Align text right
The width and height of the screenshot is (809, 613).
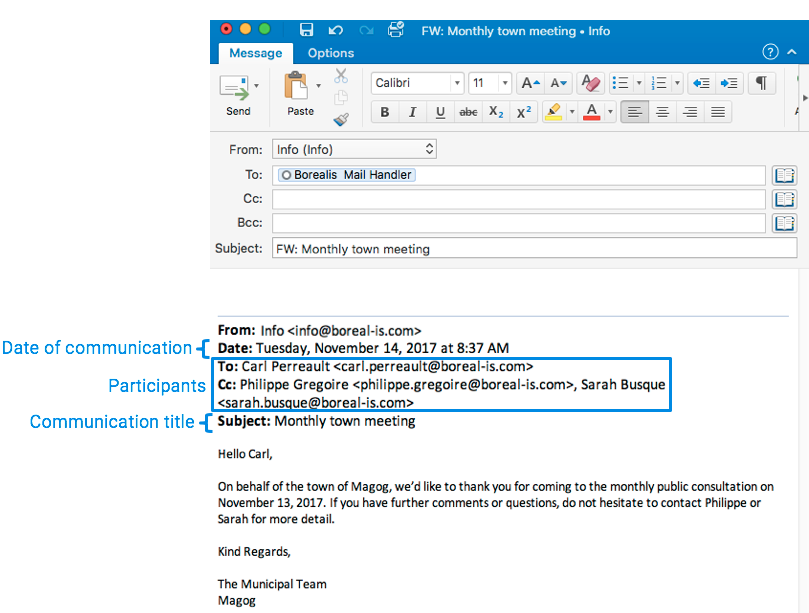click(x=690, y=112)
